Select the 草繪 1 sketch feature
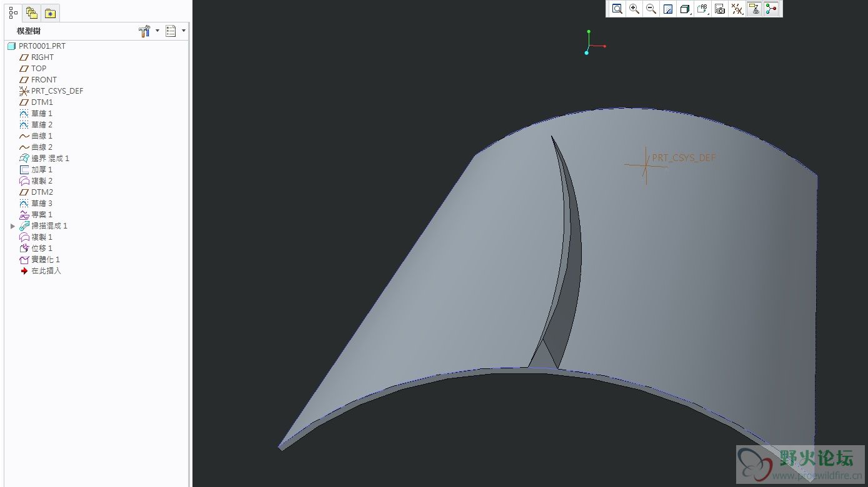The width and height of the screenshot is (868, 487). click(36, 114)
